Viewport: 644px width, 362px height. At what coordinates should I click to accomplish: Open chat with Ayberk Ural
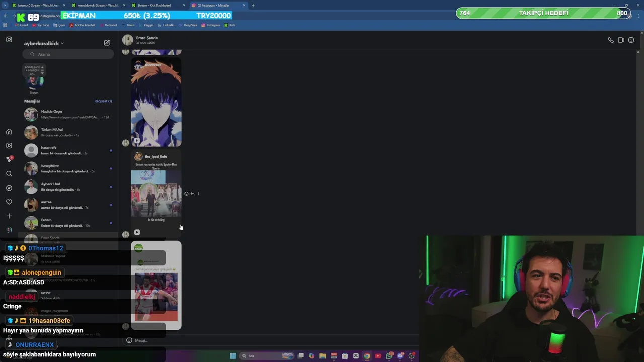tap(68, 187)
